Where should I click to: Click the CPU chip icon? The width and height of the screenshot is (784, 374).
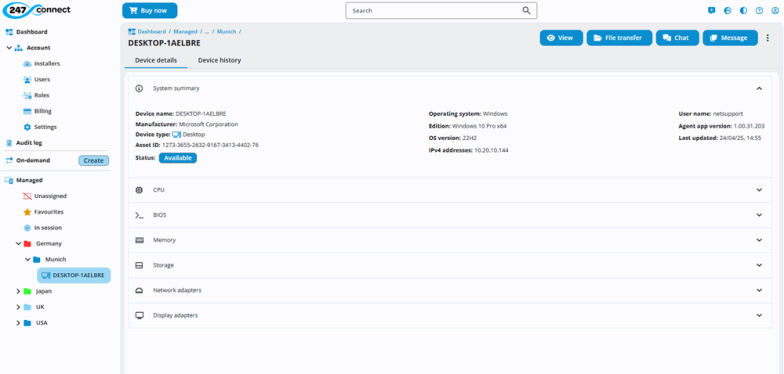coord(140,190)
